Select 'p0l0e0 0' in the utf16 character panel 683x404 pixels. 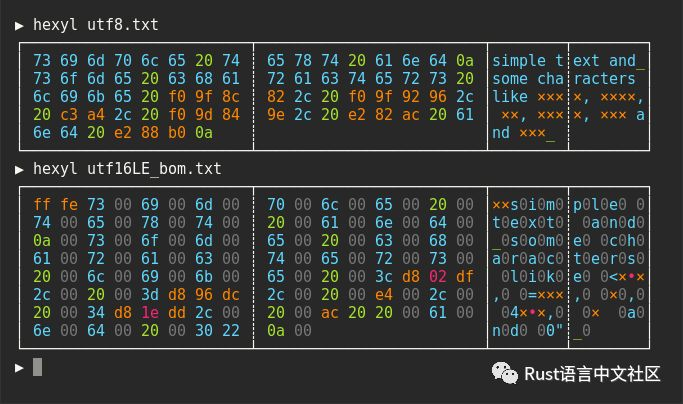coord(609,204)
